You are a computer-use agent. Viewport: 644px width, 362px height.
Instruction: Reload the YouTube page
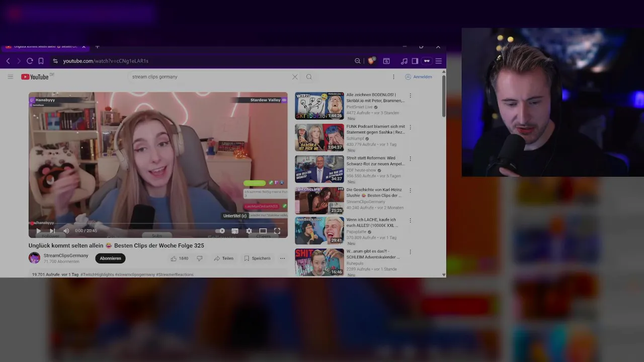[30, 61]
